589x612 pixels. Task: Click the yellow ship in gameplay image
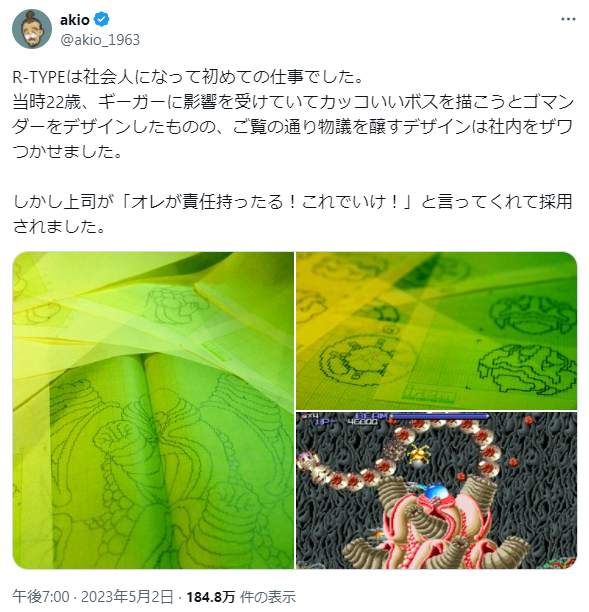point(418,455)
